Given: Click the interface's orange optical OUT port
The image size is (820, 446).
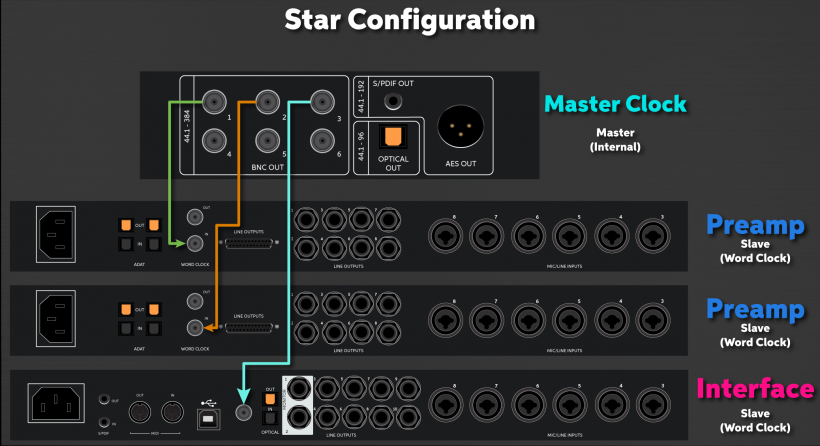Looking at the screenshot, I should point(270,399).
